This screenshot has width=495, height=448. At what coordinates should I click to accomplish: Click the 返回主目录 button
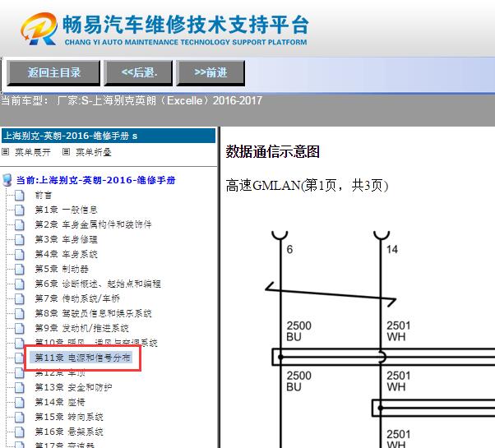coord(53,73)
